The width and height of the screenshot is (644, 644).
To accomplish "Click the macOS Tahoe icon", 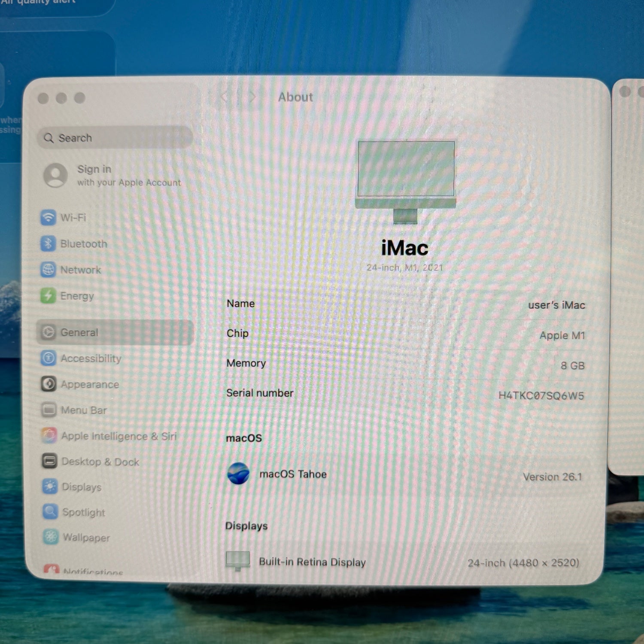I will [238, 474].
